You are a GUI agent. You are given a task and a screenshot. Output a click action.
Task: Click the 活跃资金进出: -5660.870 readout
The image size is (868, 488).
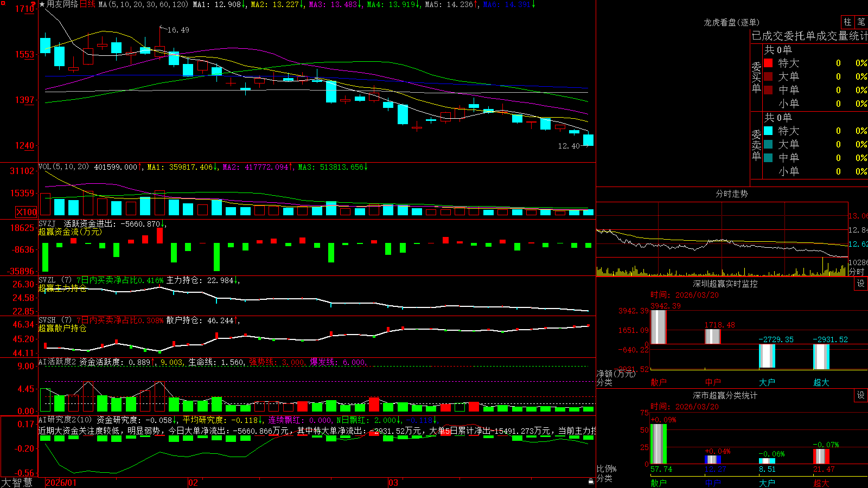(x=115, y=223)
